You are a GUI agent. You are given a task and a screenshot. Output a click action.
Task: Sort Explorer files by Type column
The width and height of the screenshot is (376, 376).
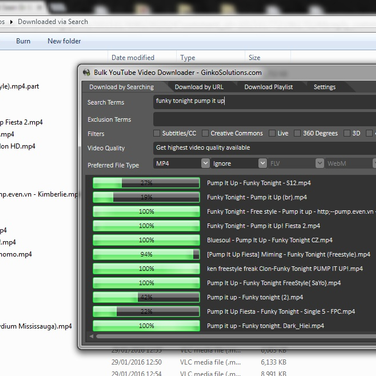tap(188, 58)
